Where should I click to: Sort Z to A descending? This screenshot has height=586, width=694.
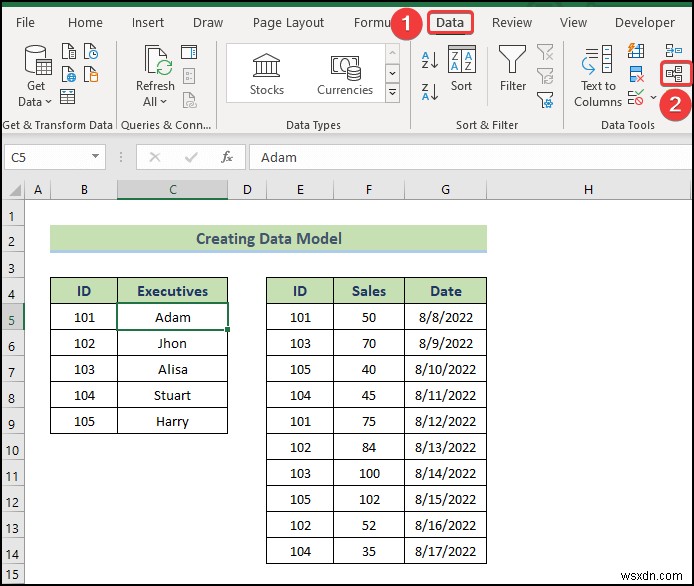coord(430,92)
